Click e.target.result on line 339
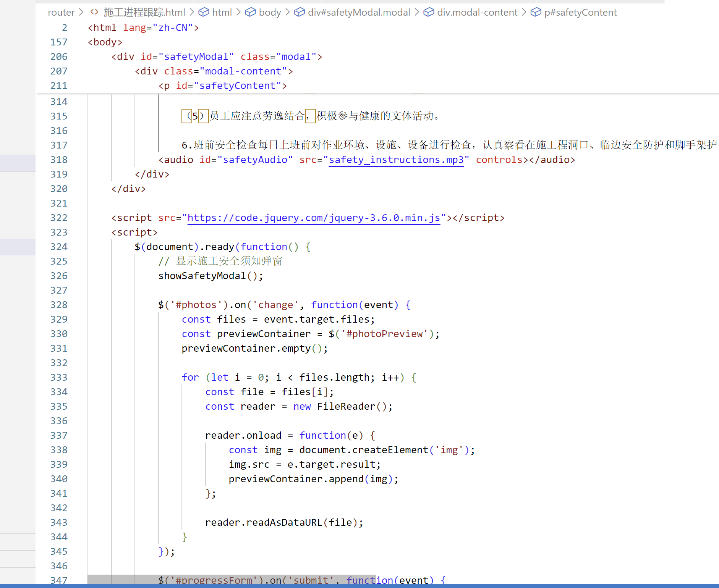Image resolution: width=719 pixels, height=588 pixels. 331,464
